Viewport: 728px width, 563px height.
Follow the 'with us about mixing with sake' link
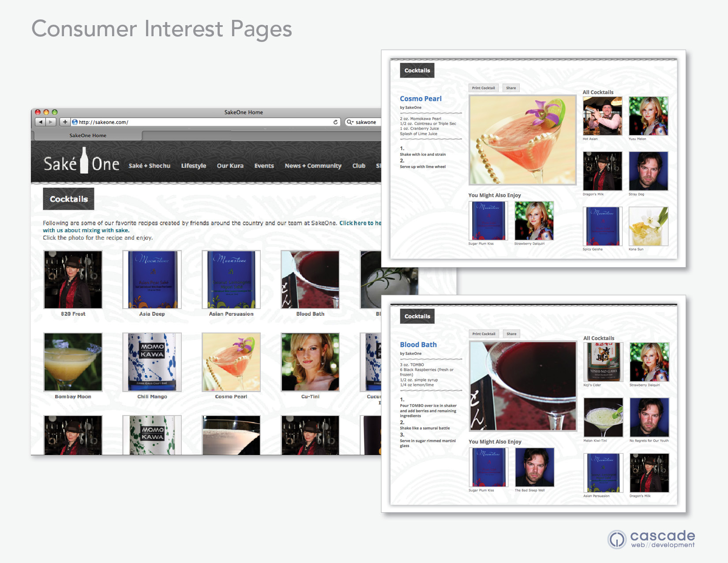coord(86,230)
